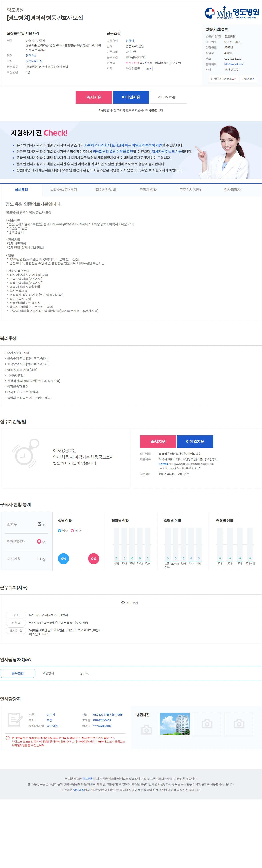Open the third empty photo thumbnail
262x868 pixels.
coord(239,724)
